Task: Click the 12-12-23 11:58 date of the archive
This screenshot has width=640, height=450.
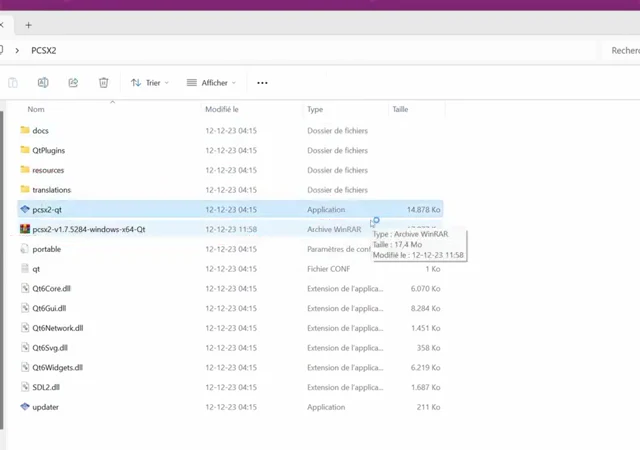Action: [x=231, y=229]
